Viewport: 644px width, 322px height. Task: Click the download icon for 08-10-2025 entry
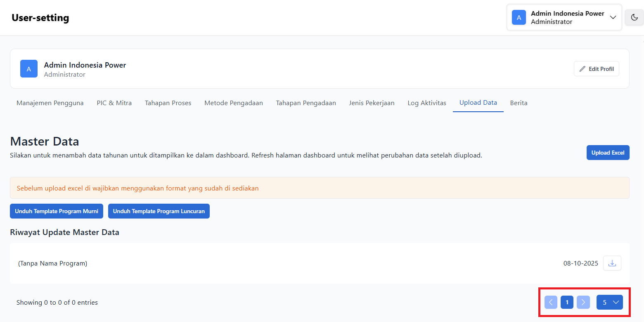point(612,263)
